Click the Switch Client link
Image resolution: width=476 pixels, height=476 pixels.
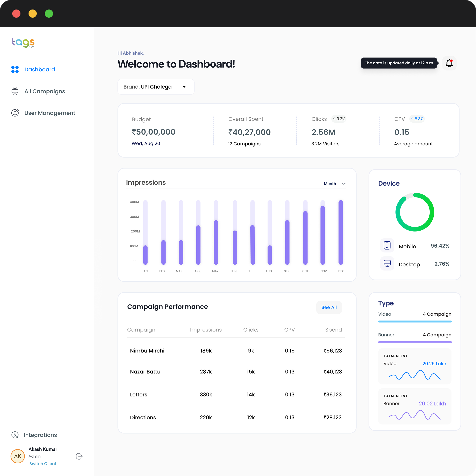[x=43, y=464]
